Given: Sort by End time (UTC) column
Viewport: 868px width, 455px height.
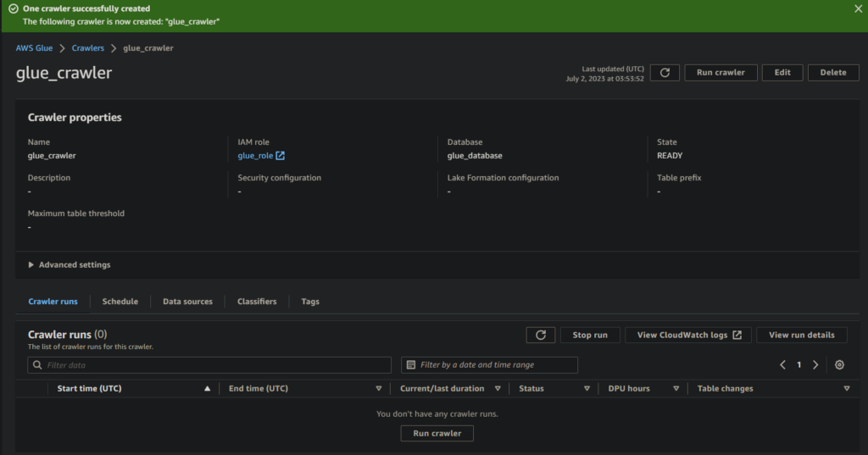Looking at the screenshot, I should [x=378, y=389].
